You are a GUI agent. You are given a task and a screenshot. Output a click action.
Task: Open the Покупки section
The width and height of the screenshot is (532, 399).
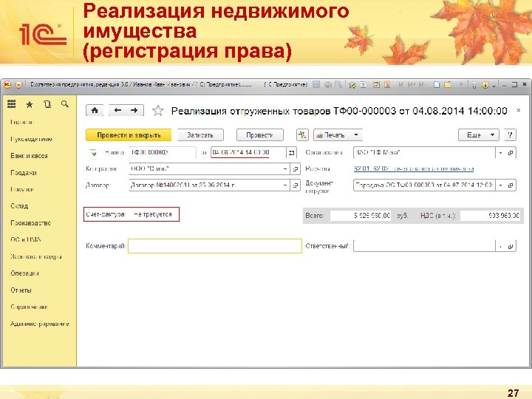(x=21, y=189)
